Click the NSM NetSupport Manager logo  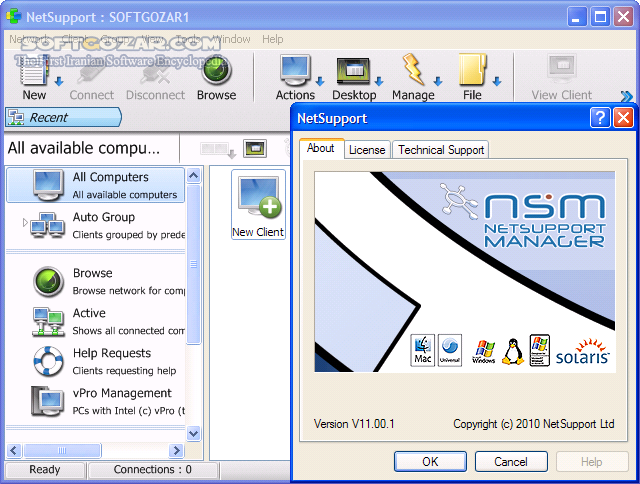pos(524,216)
